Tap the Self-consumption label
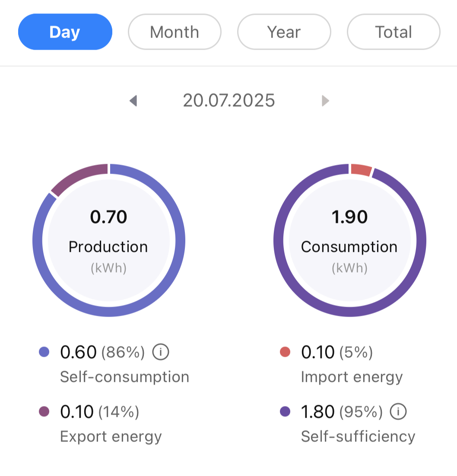 [x=124, y=377]
